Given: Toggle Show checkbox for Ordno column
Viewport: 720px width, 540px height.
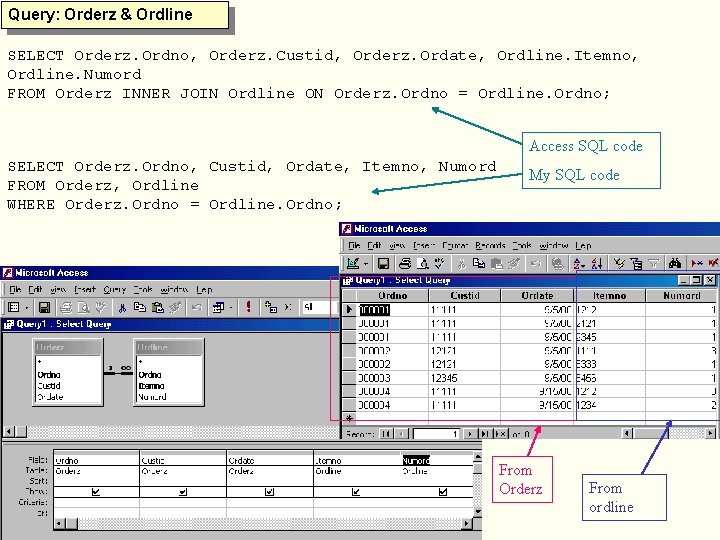Looking at the screenshot, I should [x=96, y=492].
